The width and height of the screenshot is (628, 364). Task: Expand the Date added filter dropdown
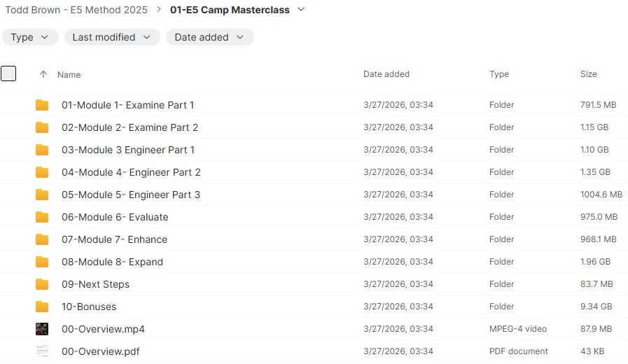click(209, 37)
